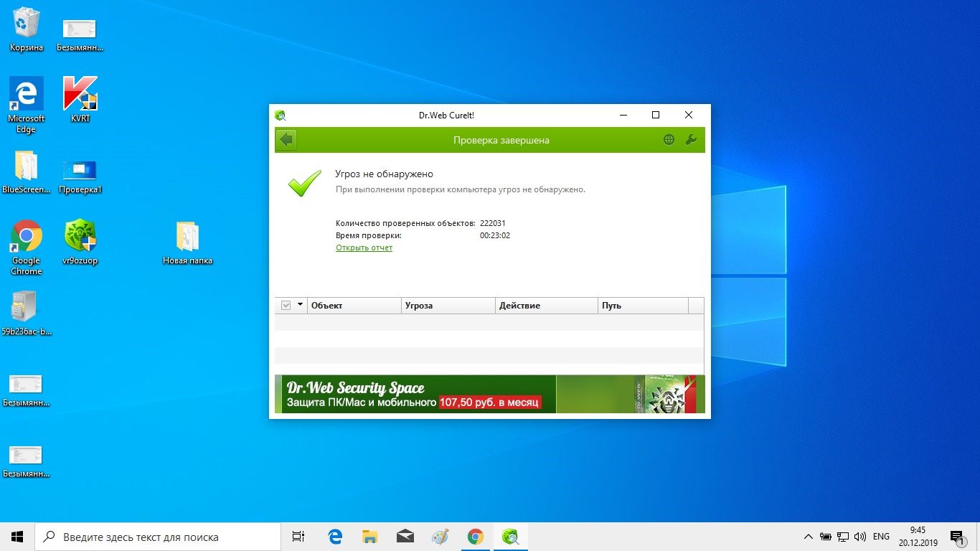The image size is (980, 551).
Task: Click the Действие column header
Action: pos(547,306)
